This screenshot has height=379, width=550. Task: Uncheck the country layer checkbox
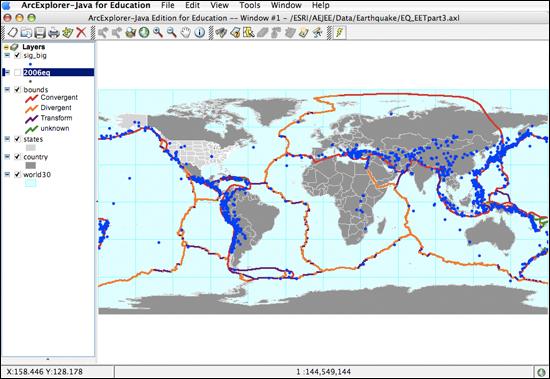(x=17, y=157)
